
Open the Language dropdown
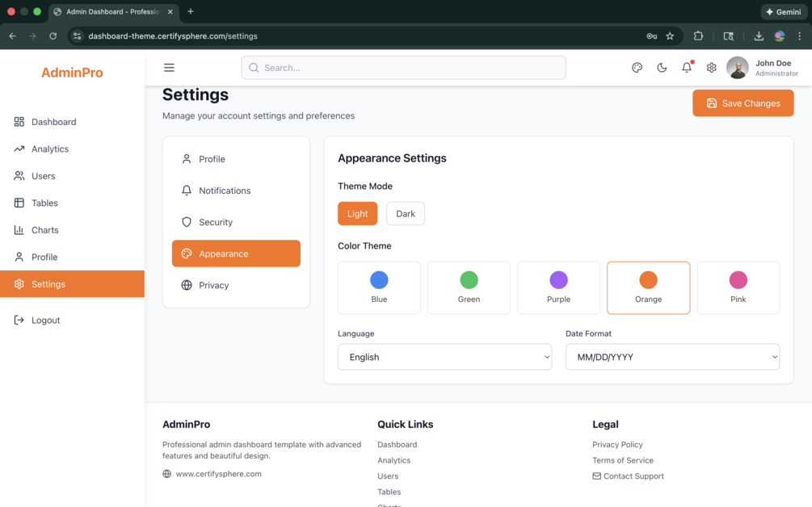(x=444, y=357)
